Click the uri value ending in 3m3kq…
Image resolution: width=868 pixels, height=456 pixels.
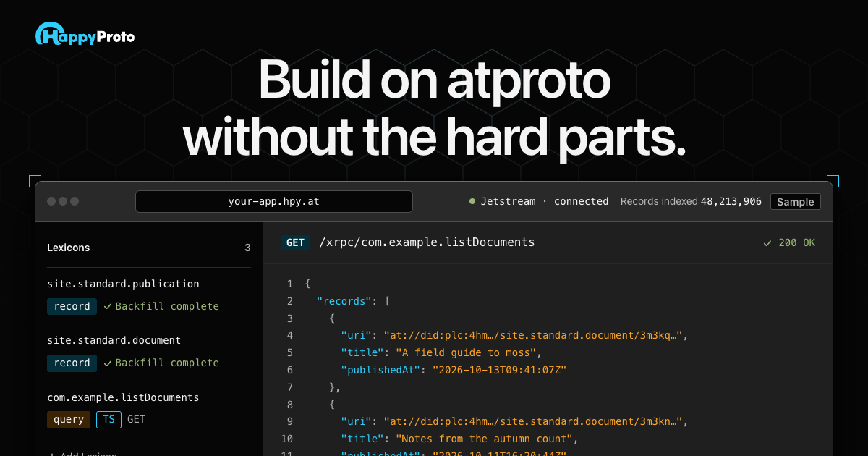534,335
